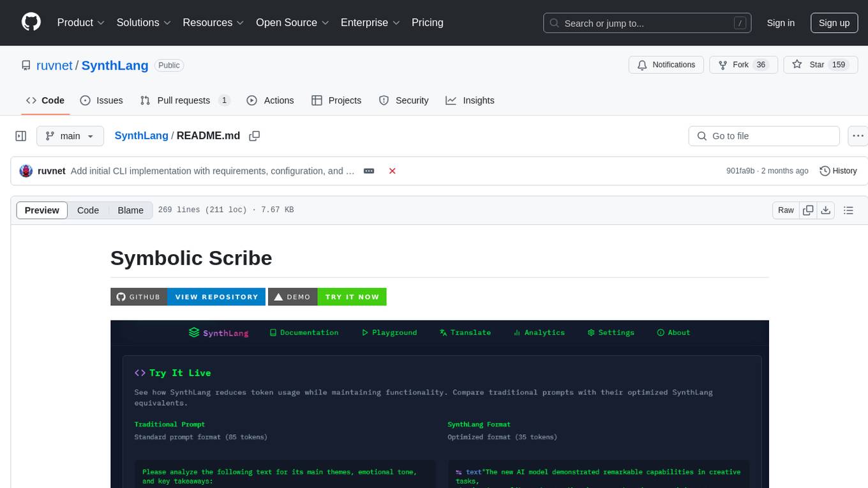The width and height of the screenshot is (868, 488).
Task: Click the Demo Try It Now badge
Action: coord(327,297)
